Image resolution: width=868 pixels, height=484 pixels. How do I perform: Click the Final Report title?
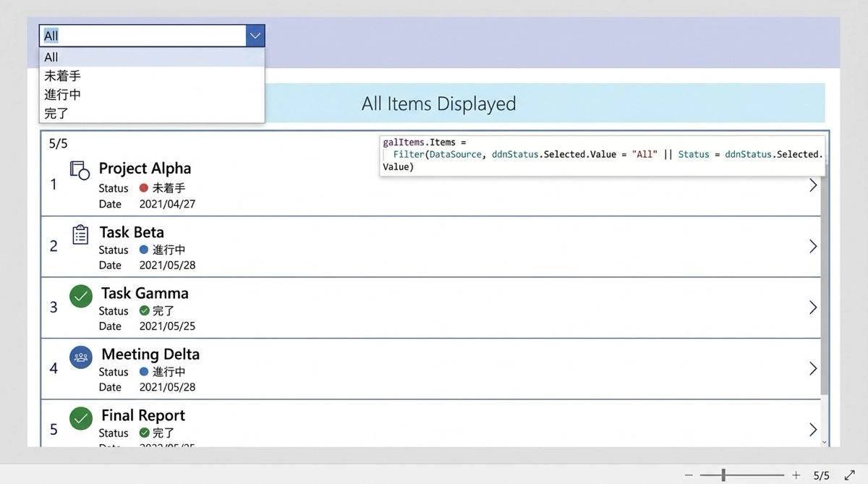pos(143,415)
